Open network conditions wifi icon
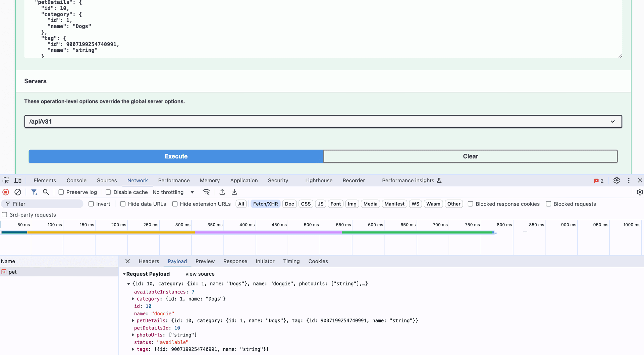The image size is (644, 355). click(x=206, y=192)
